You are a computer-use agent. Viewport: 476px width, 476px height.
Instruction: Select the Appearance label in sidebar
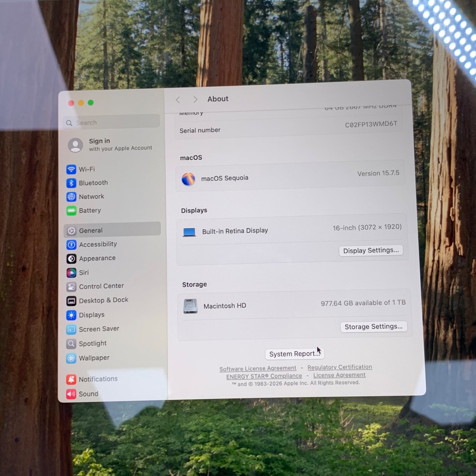[97, 258]
